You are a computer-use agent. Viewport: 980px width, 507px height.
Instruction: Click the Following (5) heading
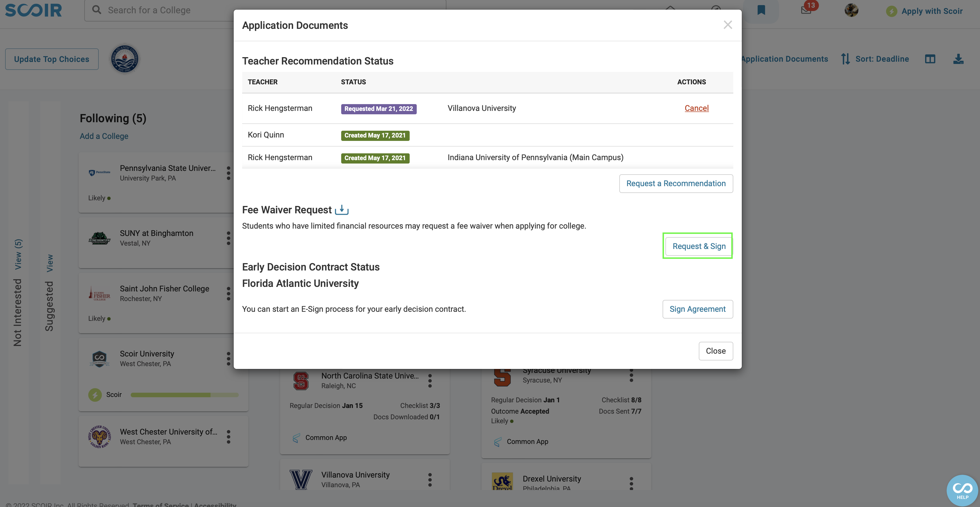pyautogui.click(x=113, y=118)
